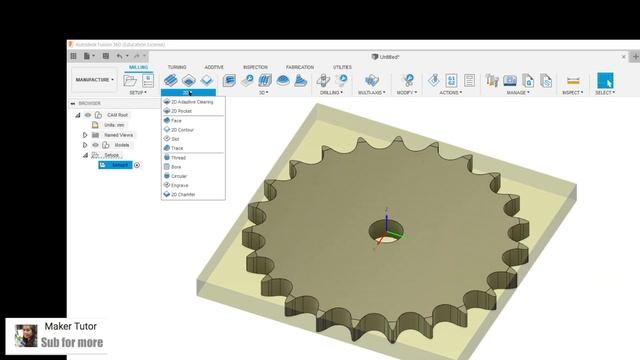Choose Face from the 2D menu

pyautogui.click(x=193, y=121)
